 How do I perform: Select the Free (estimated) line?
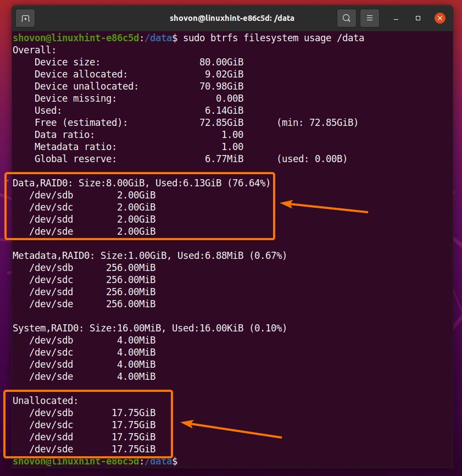(x=82, y=123)
